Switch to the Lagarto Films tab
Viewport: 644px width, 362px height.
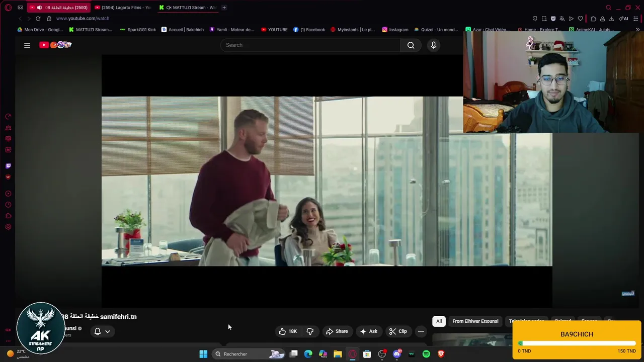(123, 8)
